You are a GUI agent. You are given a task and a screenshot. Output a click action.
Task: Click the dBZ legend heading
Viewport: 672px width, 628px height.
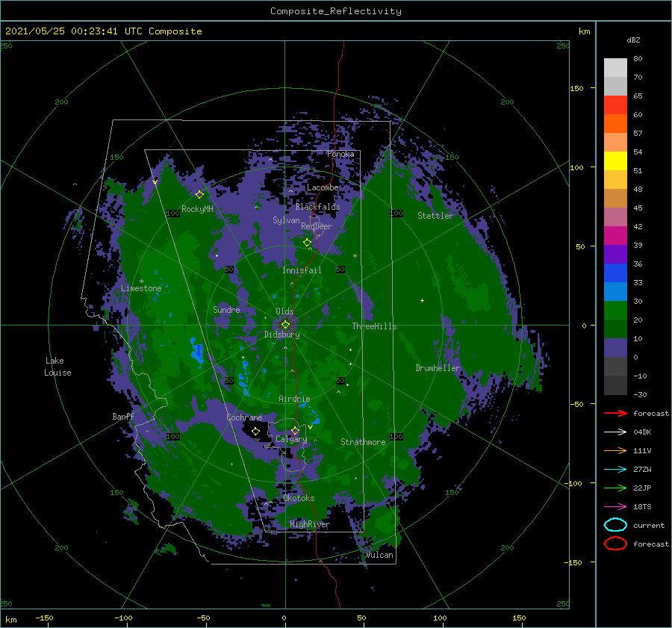633,40
